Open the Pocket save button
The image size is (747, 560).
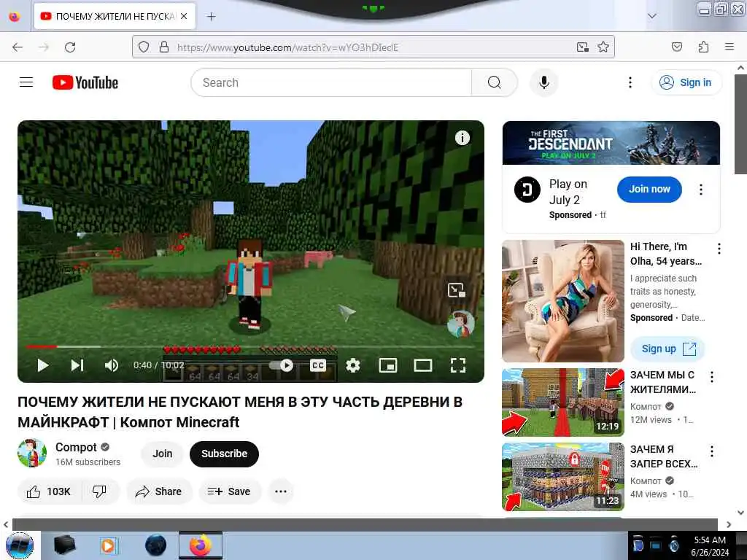pyautogui.click(x=677, y=47)
